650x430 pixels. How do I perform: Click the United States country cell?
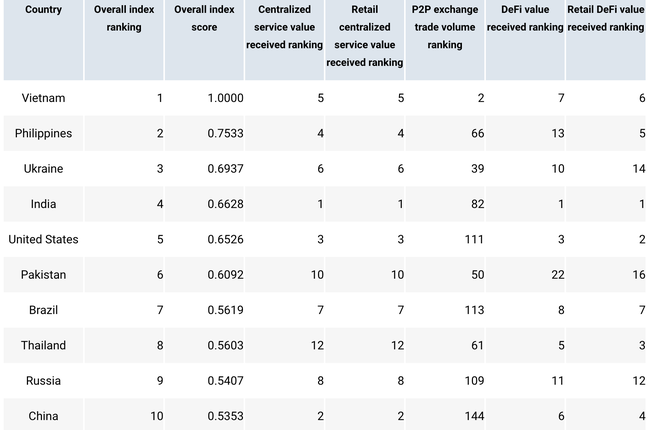click(43, 240)
